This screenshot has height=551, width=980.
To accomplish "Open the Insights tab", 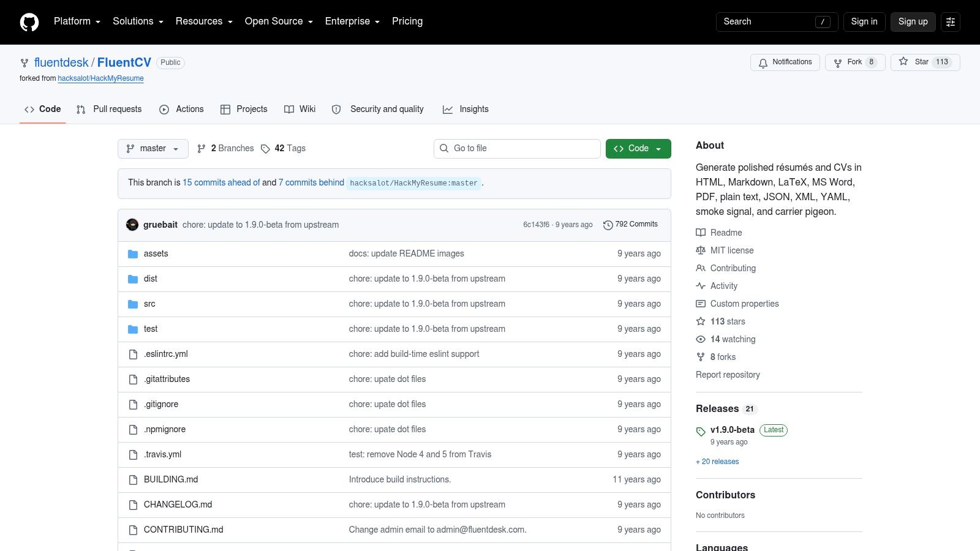I will click(466, 109).
